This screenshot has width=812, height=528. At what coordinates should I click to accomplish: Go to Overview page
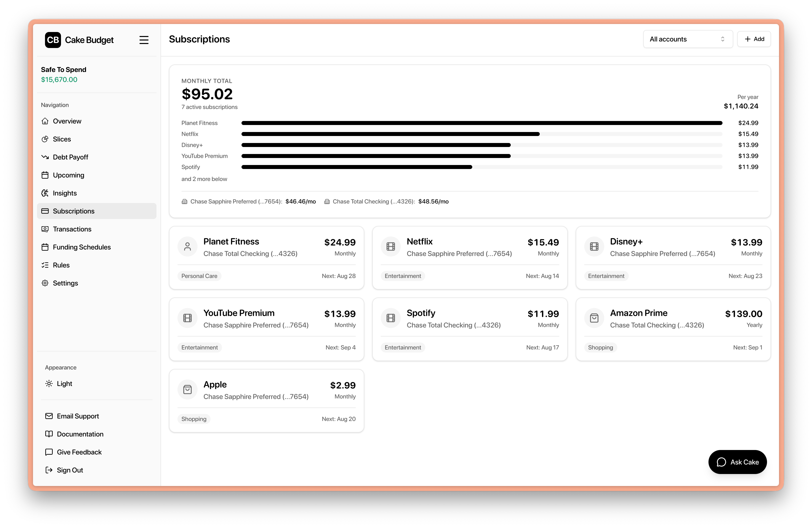(x=96, y=121)
